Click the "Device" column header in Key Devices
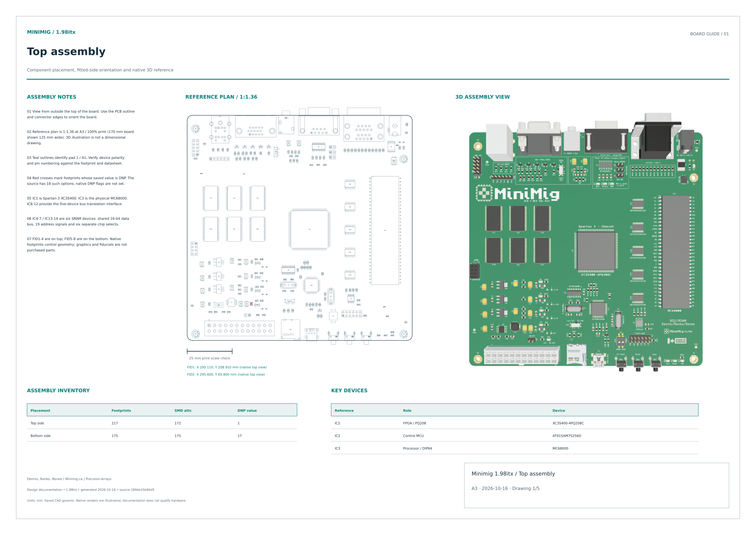 coord(559,411)
